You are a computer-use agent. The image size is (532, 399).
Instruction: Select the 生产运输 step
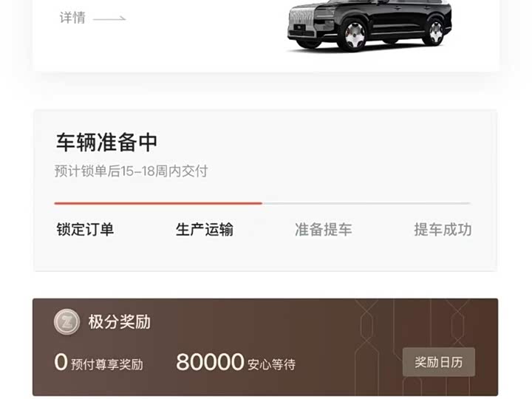point(205,229)
